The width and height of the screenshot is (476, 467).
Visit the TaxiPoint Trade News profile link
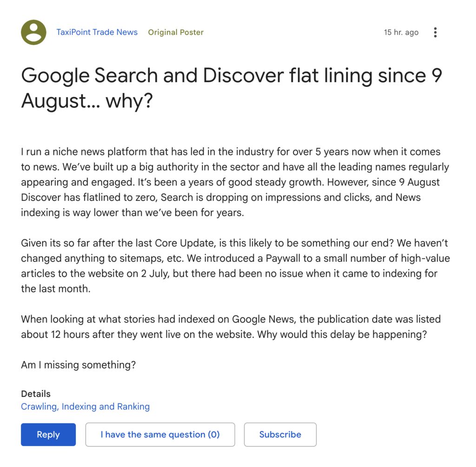(97, 32)
